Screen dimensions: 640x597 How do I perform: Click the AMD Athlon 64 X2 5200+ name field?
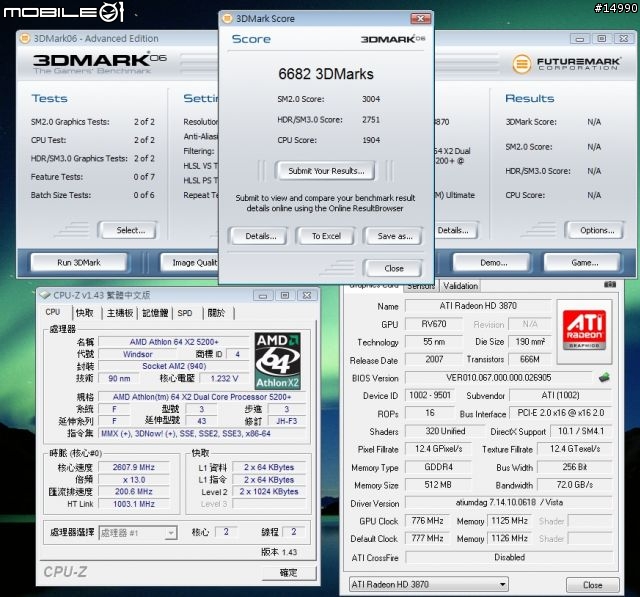(x=174, y=342)
